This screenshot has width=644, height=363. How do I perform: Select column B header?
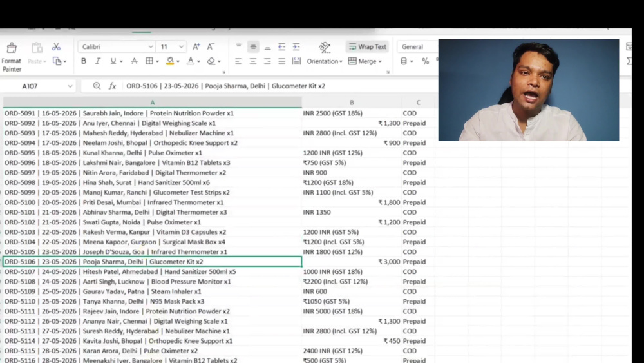click(352, 103)
